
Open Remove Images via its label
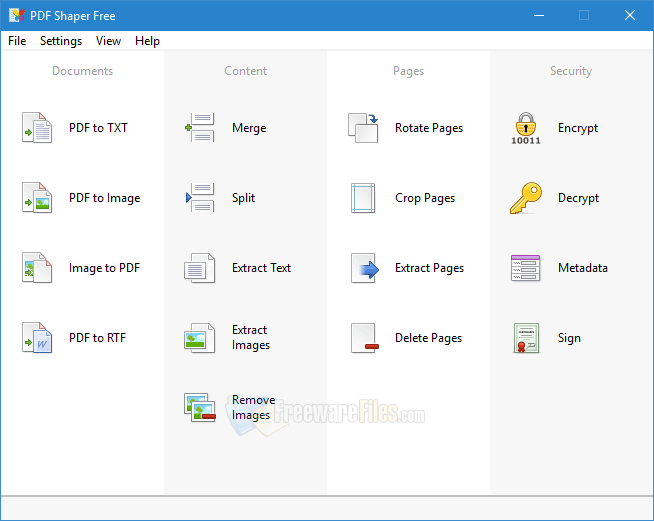point(254,408)
